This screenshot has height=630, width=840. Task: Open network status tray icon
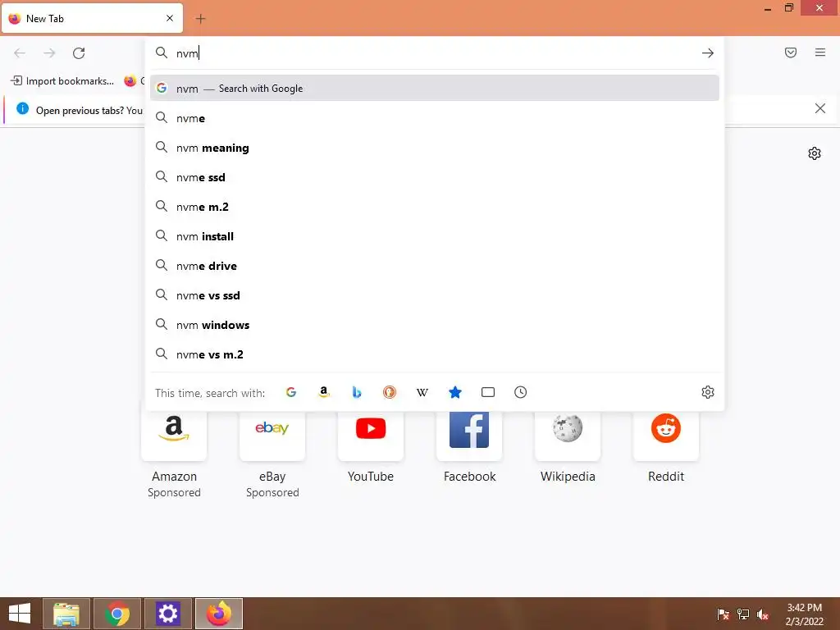pos(743,614)
